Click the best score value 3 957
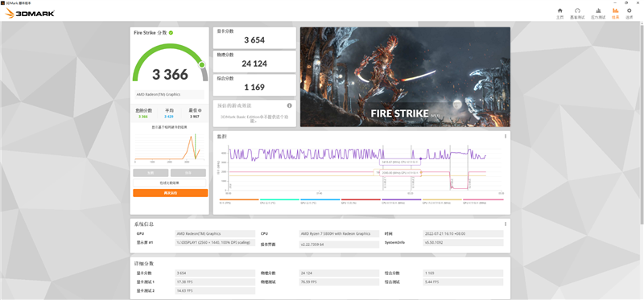Viewport: 644px width, 300px height. pos(194,117)
